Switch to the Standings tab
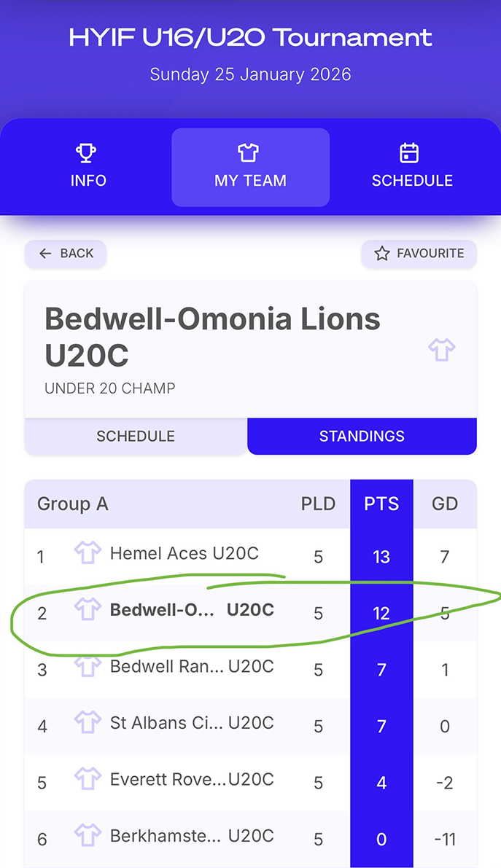 362,437
